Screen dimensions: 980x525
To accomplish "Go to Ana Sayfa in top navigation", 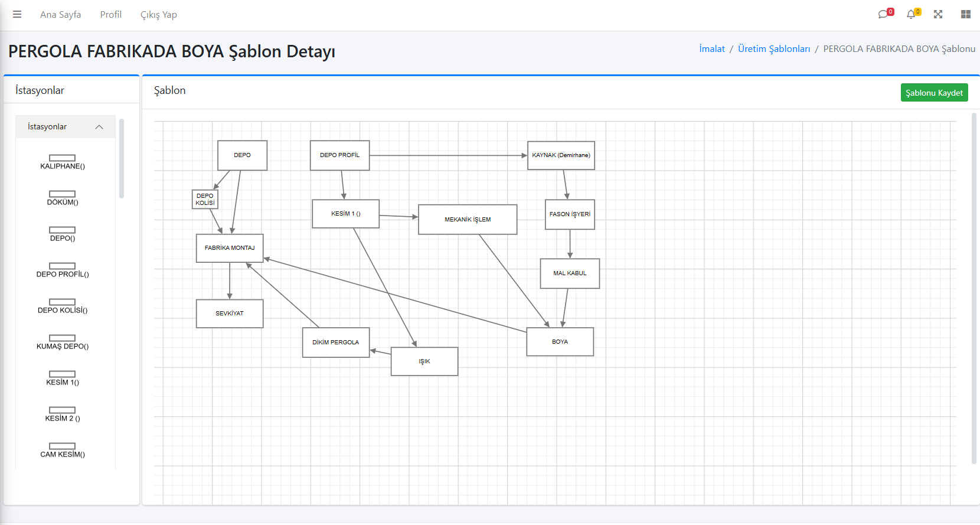I will click(x=60, y=15).
